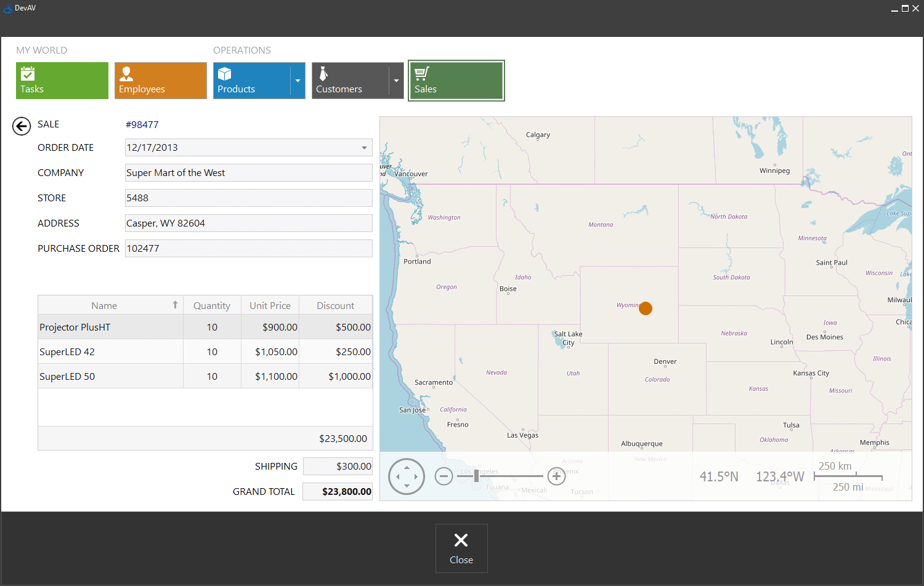Click the Shipping amount field
Viewport: 924px width, 586px height.
click(338, 466)
